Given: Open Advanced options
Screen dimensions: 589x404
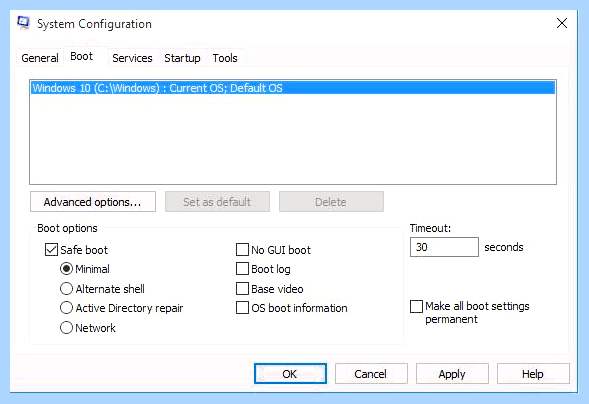Looking at the screenshot, I should (93, 202).
